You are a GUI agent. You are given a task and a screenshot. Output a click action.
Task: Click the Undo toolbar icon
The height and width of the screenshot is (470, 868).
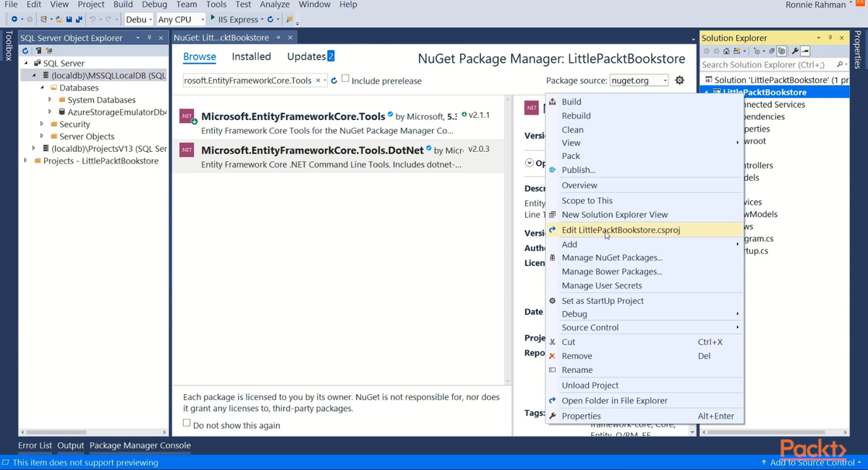coord(93,20)
